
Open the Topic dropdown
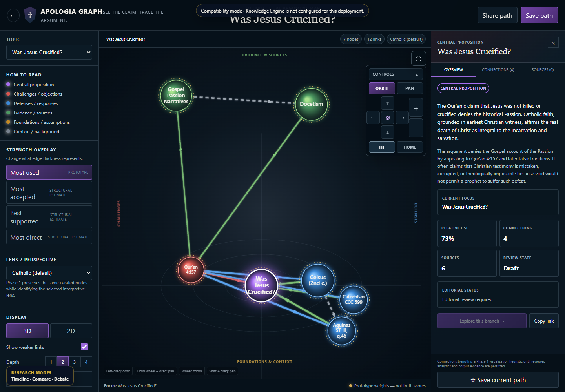pos(49,52)
